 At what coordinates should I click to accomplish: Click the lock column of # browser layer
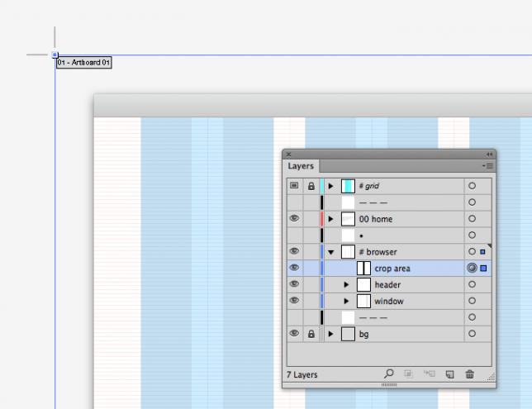[311, 252]
